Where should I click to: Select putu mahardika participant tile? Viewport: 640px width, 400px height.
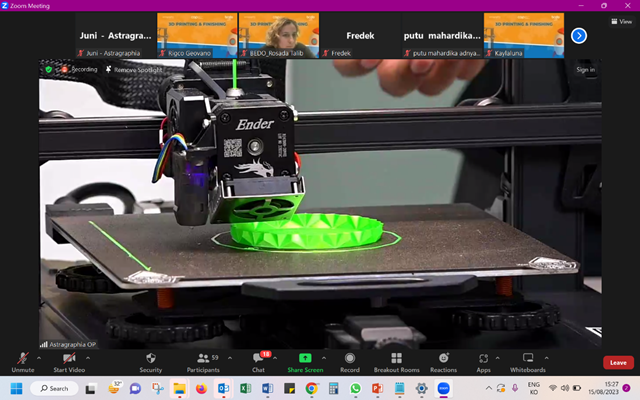tap(442, 36)
